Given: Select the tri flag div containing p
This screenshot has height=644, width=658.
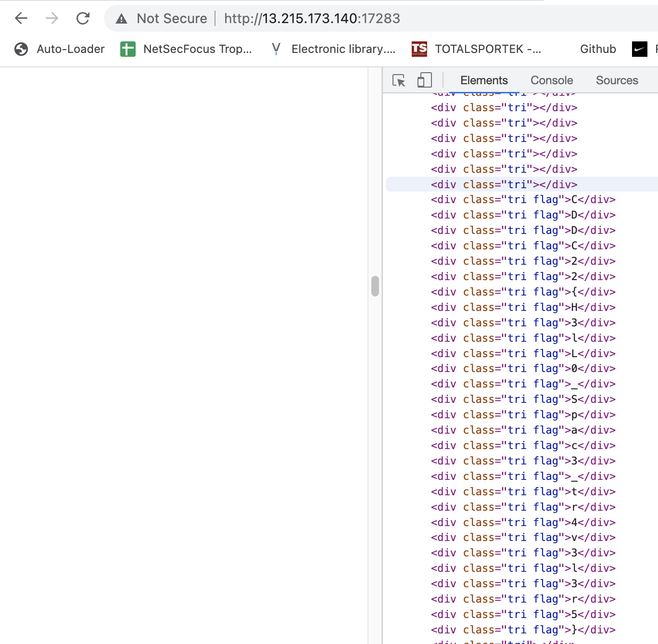Looking at the screenshot, I should pyautogui.click(x=523, y=414).
